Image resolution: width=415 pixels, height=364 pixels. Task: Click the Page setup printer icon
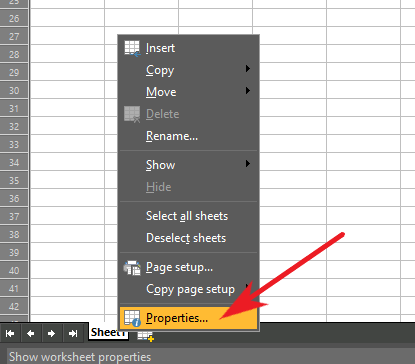click(x=132, y=268)
